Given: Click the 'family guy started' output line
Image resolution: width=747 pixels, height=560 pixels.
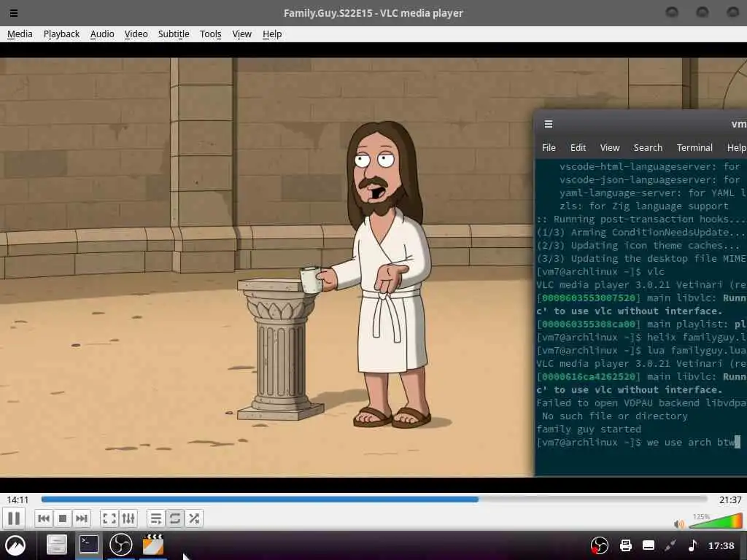Looking at the screenshot, I should click(589, 429).
